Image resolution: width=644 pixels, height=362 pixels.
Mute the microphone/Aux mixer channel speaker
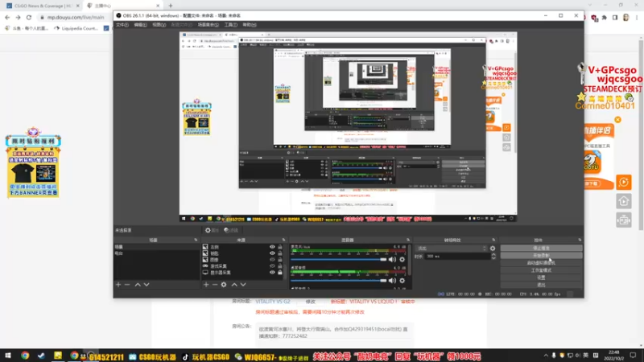392,259
